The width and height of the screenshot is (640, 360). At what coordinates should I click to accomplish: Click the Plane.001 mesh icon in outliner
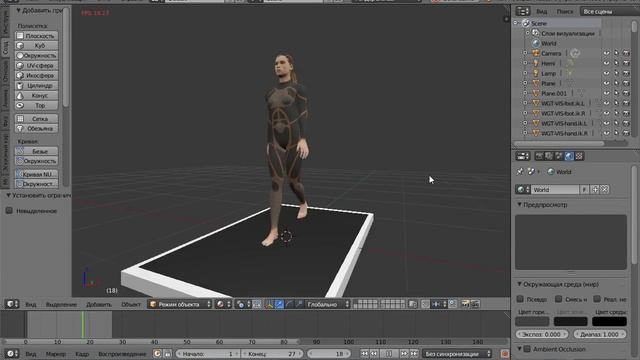[x=536, y=93]
